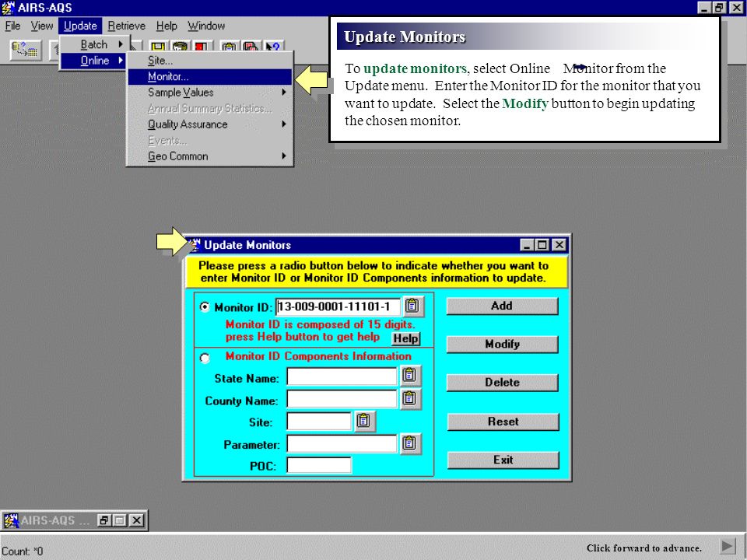The height and width of the screenshot is (560, 747).
Task: Close the Update Monitors dialog
Action: 559,245
